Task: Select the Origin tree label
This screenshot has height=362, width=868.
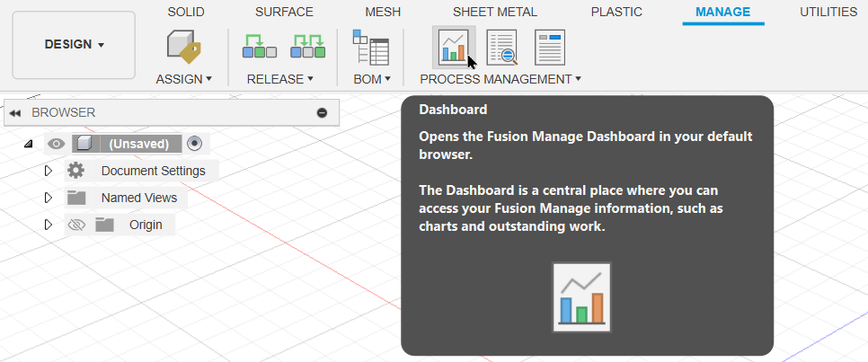Action: coord(146,225)
